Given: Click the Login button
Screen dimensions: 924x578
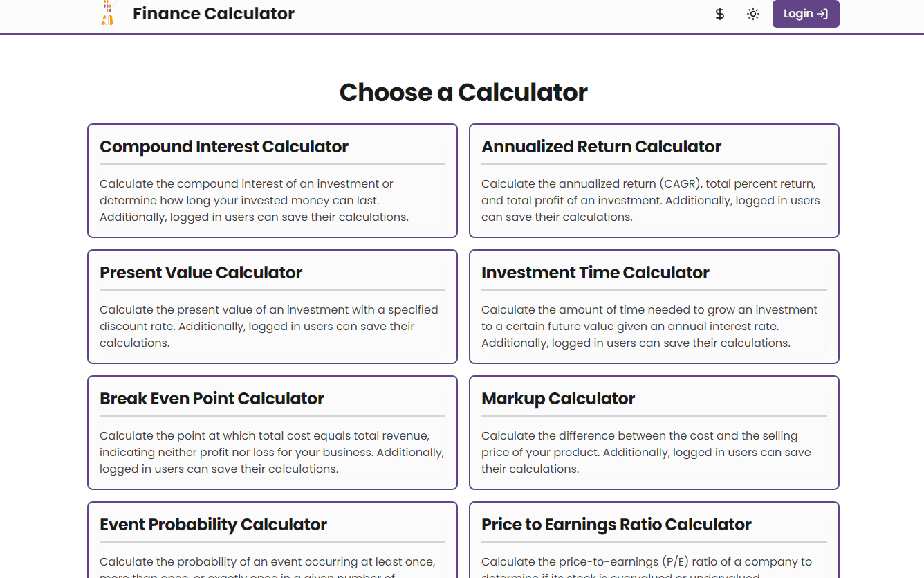Looking at the screenshot, I should pyautogui.click(x=806, y=14).
